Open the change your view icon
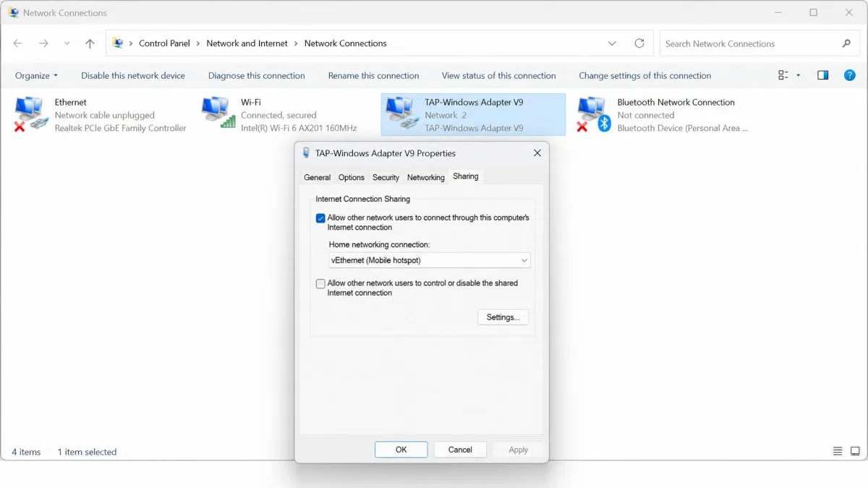 point(783,75)
